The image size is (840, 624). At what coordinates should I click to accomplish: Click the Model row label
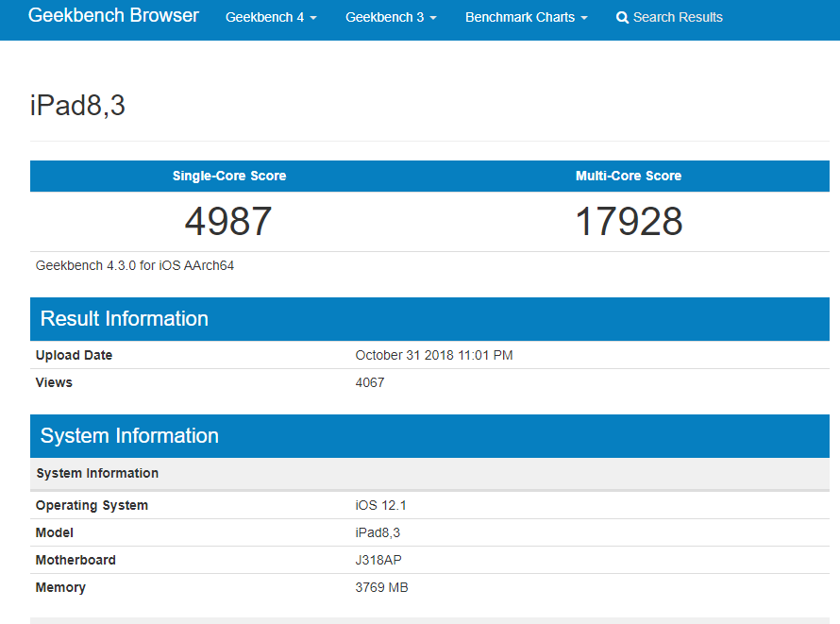pos(54,533)
